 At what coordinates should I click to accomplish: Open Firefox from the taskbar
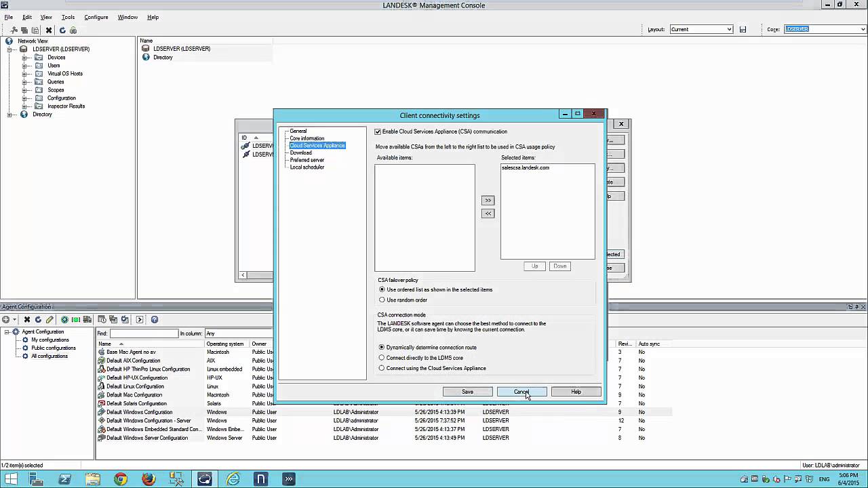pos(149,479)
